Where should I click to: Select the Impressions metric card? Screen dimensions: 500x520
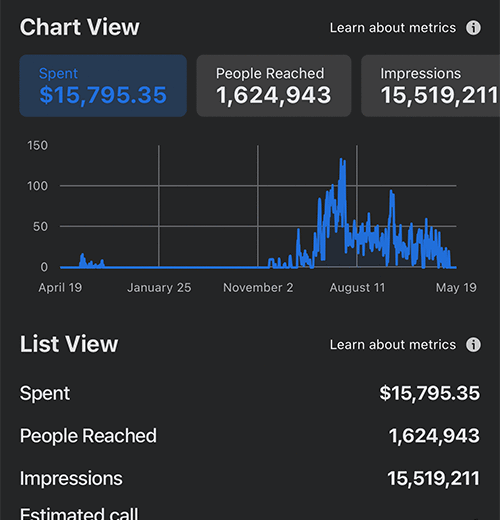(x=431, y=86)
